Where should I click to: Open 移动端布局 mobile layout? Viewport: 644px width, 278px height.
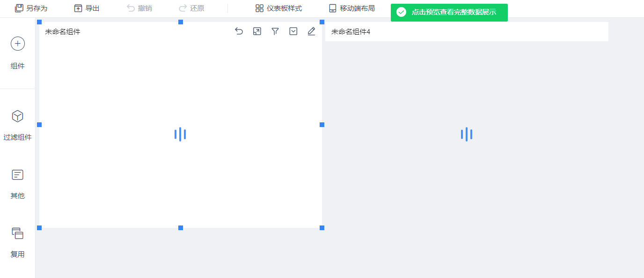pos(351,8)
